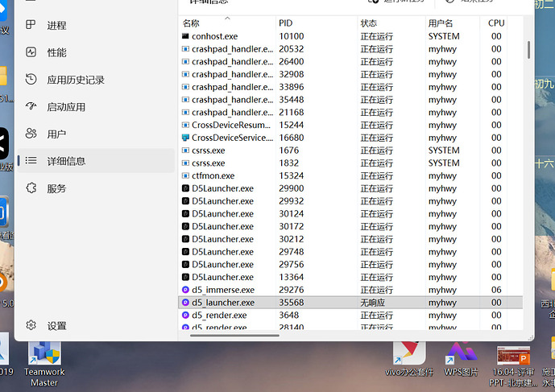555x392 pixels.
Task: Click the 服务 puzzle icon
Action: (31, 188)
